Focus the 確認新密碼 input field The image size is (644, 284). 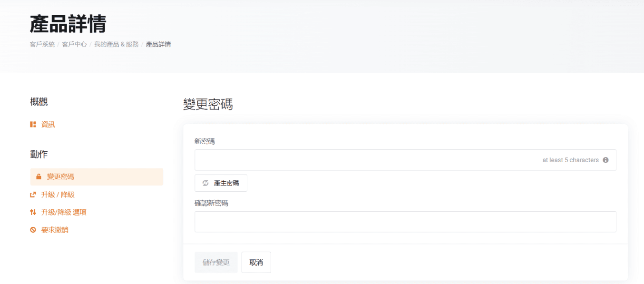pos(405,222)
